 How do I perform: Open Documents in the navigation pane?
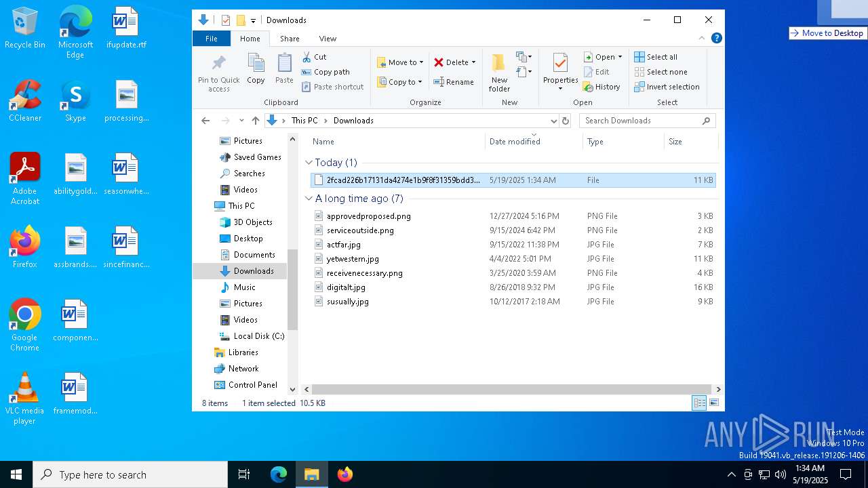coord(248,255)
